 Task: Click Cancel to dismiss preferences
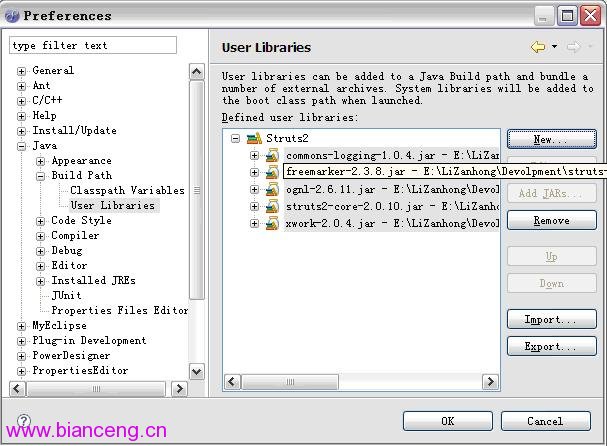pyautogui.click(x=546, y=421)
